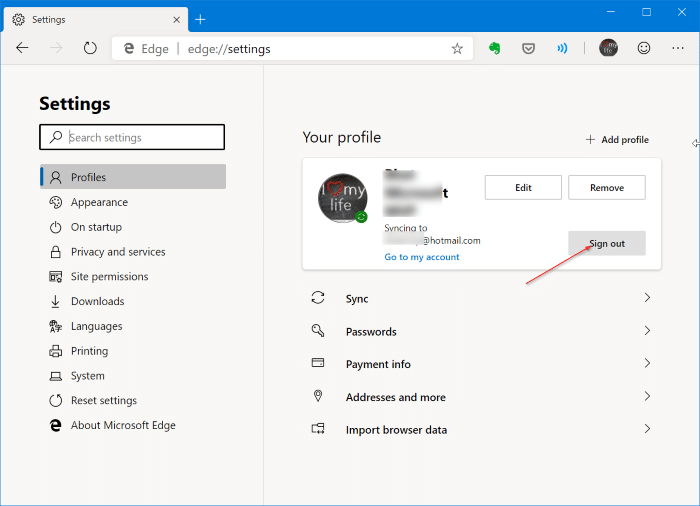Open About Microsoft Edge
Viewport: 700px width, 506px height.
(133, 425)
